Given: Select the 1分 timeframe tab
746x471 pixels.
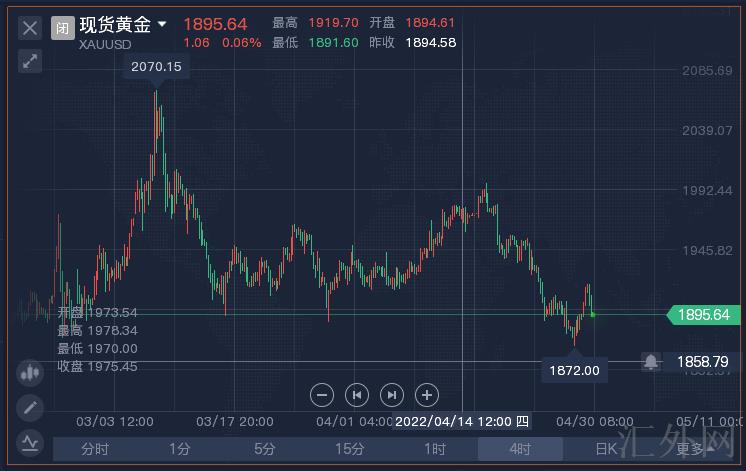Looking at the screenshot, I should point(180,450).
